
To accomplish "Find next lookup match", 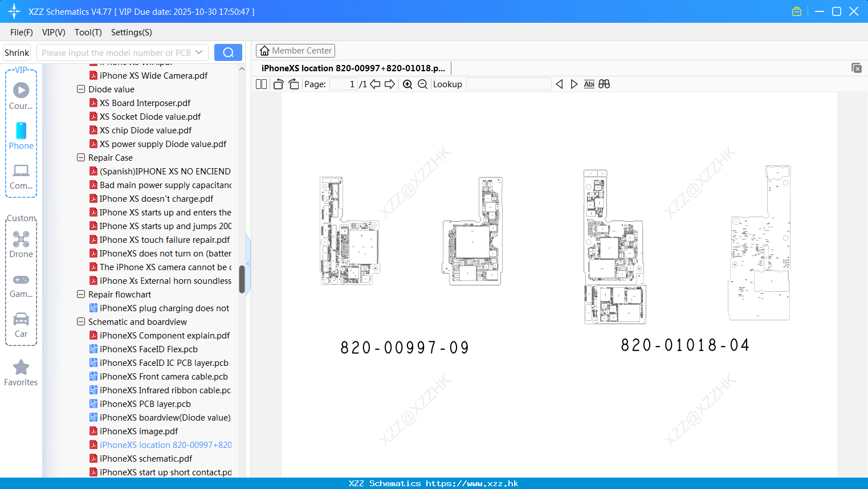I will pos(574,84).
